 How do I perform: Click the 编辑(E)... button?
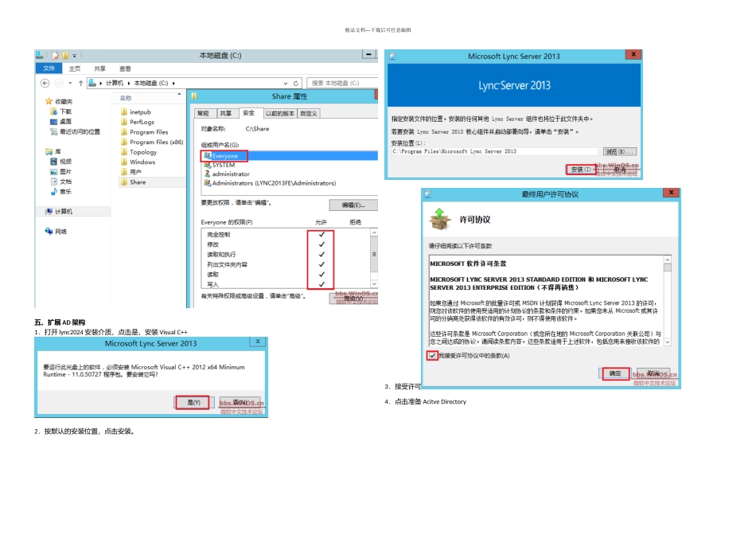(x=353, y=205)
